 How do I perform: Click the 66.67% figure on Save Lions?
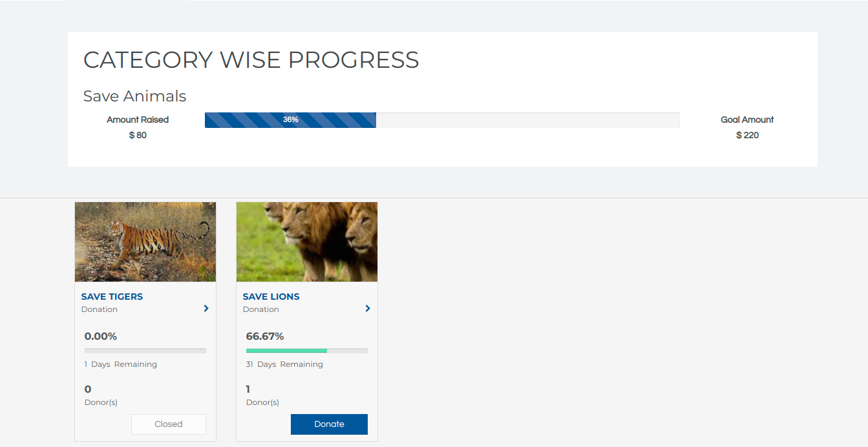265,337
